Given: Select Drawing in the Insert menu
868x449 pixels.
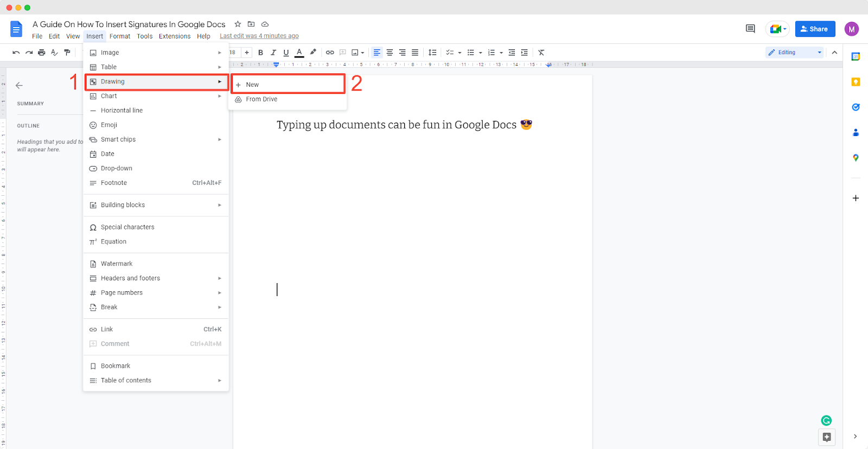Looking at the screenshot, I should click(156, 82).
